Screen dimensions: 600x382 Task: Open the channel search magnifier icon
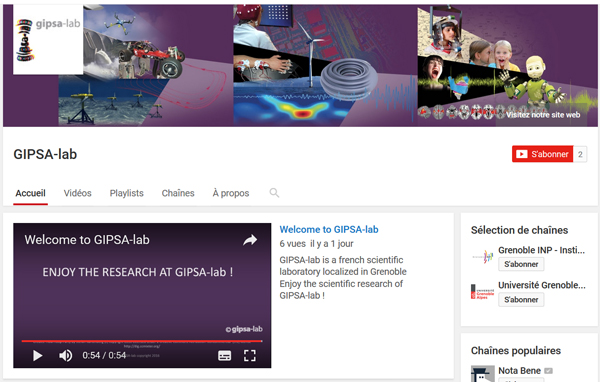(274, 193)
